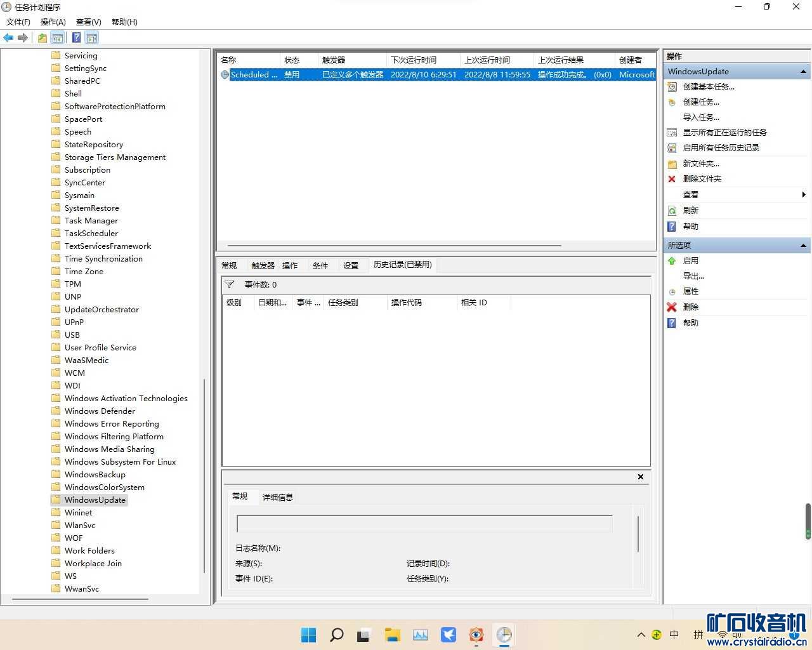The height and width of the screenshot is (650, 812).
Task: Click the task list horizontal scrollbar
Action: click(x=394, y=246)
